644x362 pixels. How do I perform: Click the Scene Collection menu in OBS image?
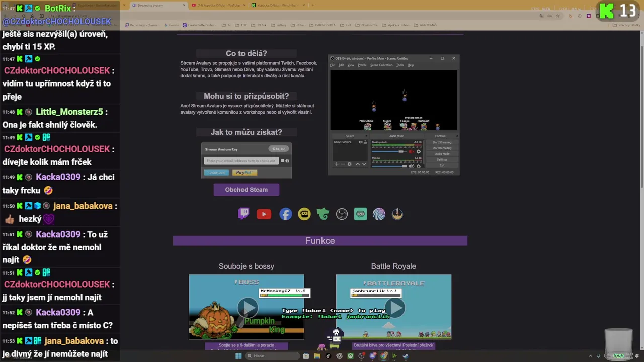click(381, 65)
